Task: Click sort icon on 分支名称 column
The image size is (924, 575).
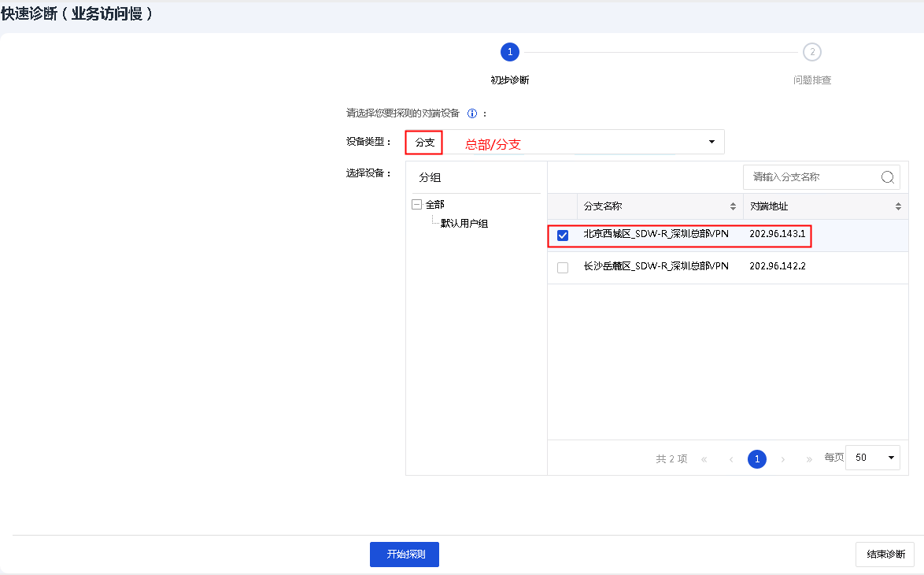Action: [734, 206]
